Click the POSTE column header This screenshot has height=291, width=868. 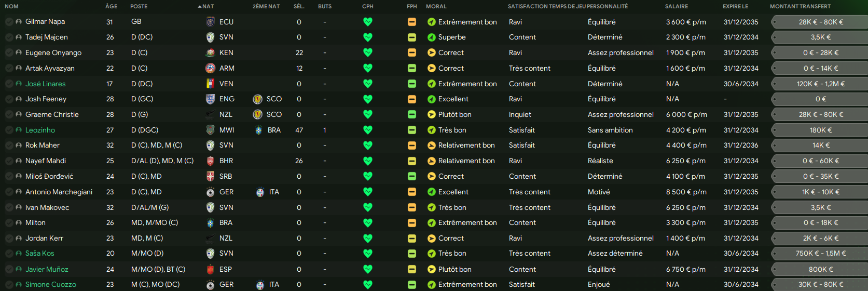click(139, 6)
